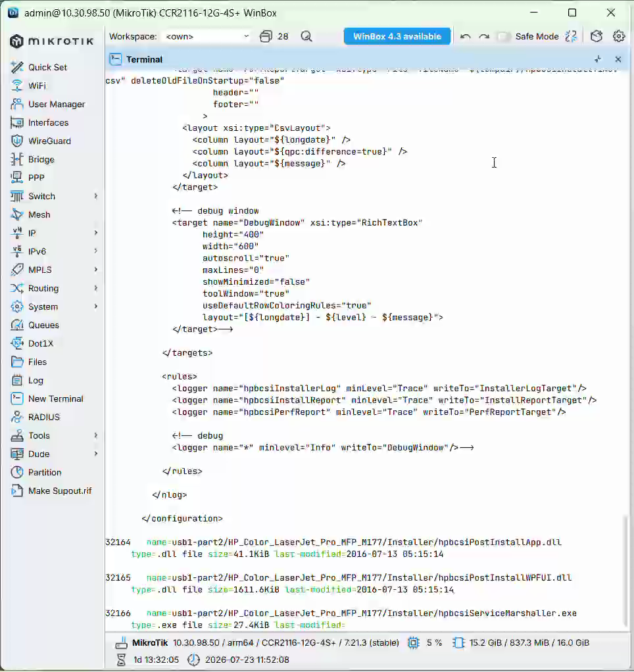Image resolution: width=634 pixels, height=672 pixels.
Task: Click the terminal vertical scrollbar
Action: click(626, 570)
